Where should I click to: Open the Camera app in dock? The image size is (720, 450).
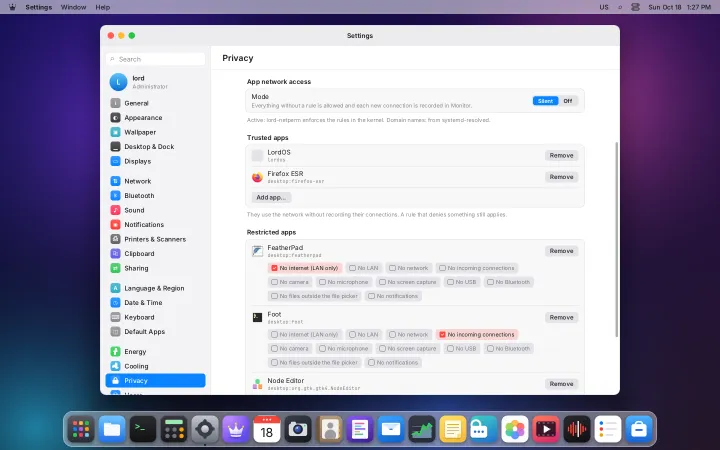point(298,429)
